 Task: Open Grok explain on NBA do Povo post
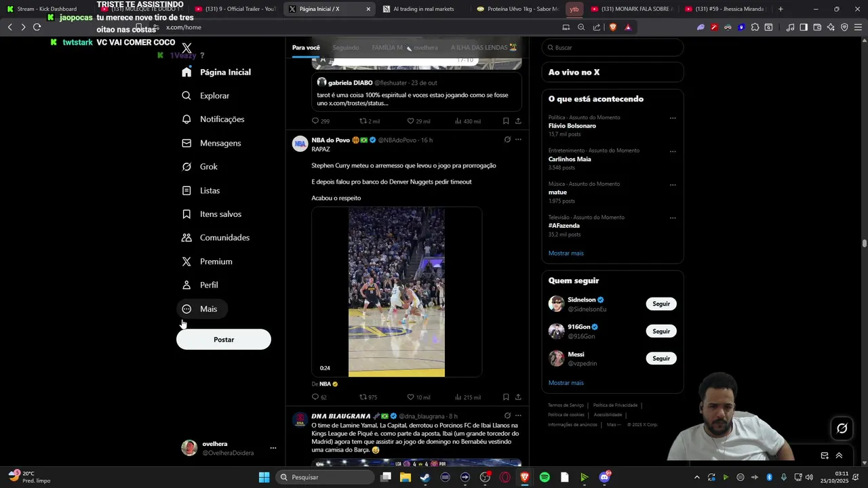tap(507, 140)
